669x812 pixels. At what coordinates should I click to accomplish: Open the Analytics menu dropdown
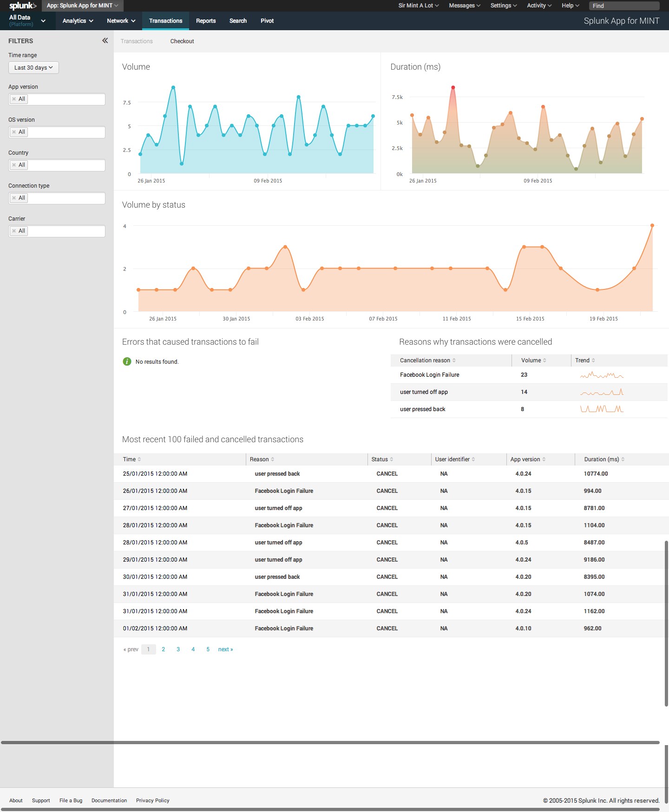(78, 21)
